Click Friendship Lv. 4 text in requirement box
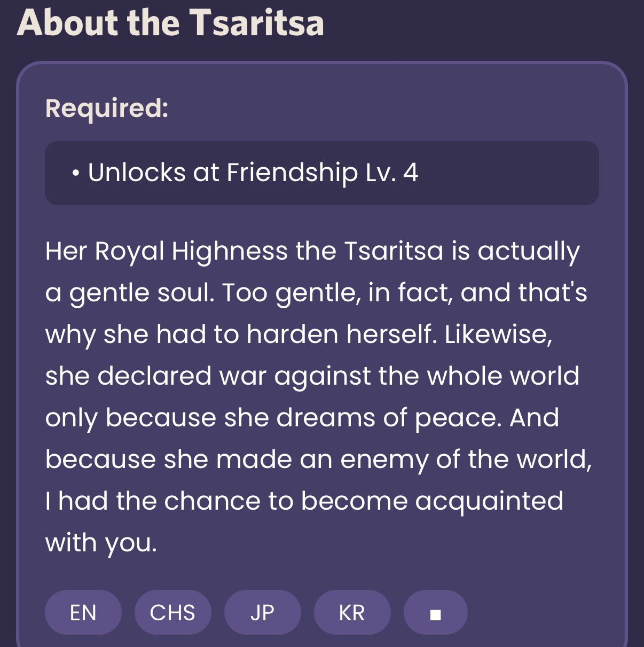 [x=323, y=173]
